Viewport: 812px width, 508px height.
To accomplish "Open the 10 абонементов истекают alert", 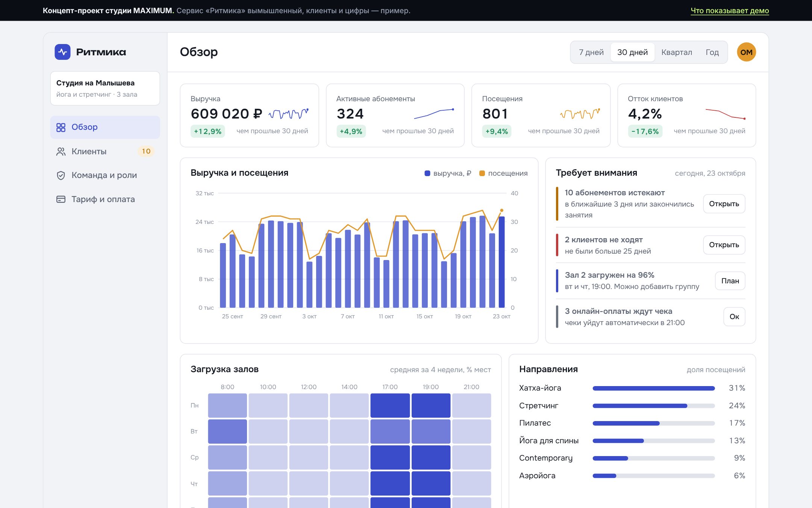I will point(724,204).
